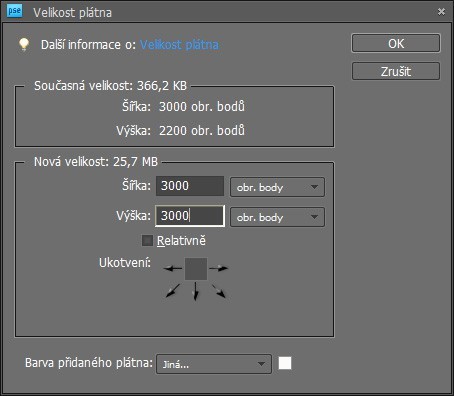Close the Velikost plátna dialog
This screenshot has height=396, width=454.
(x=441, y=12)
